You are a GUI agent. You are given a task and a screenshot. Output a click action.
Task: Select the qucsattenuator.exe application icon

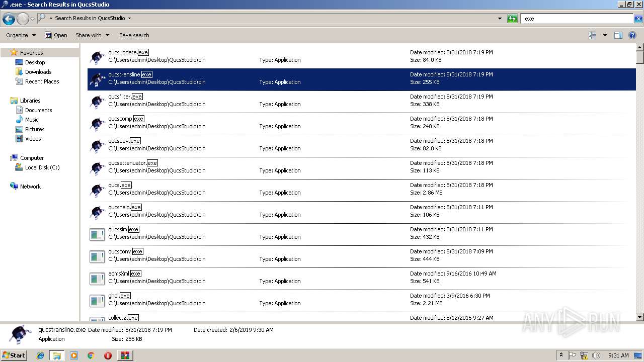97,168
